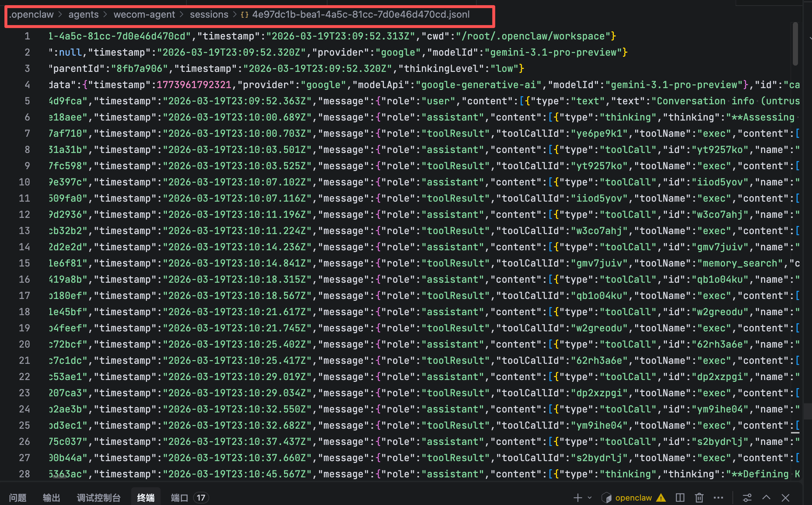Close the bottom panel with X icon
This screenshot has height=505, width=812.
[x=785, y=498]
